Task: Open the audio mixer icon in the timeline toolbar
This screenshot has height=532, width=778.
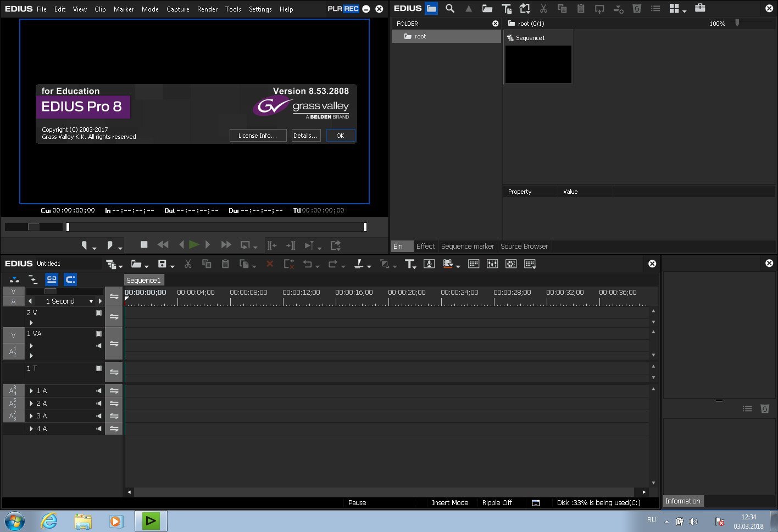Action: (492, 264)
